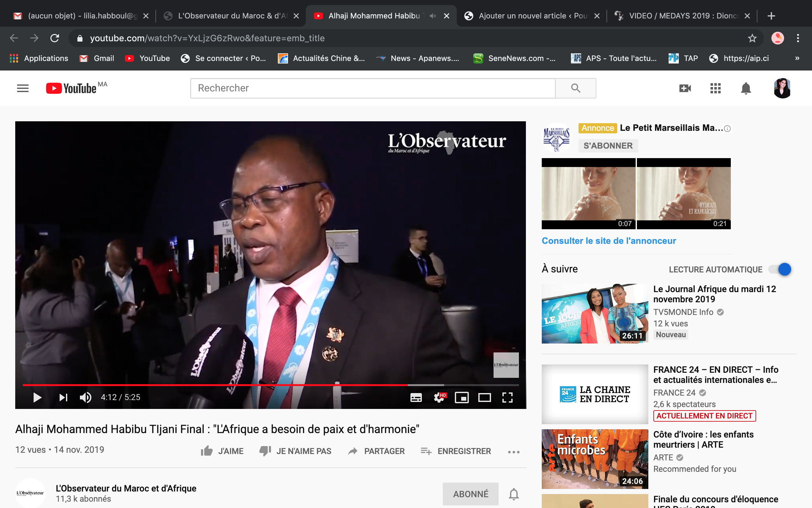
Task: Open the SeneNews.com bookmark
Action: (514, 58)
